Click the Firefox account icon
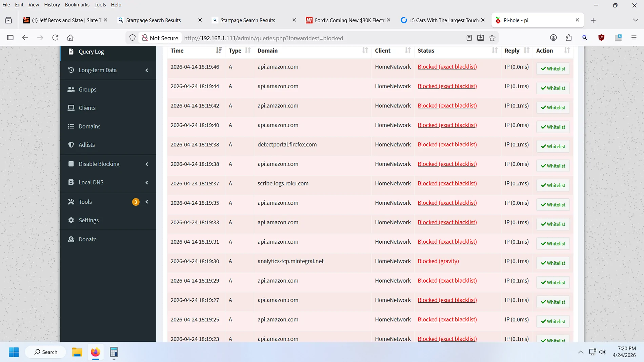The image size is (644, 362). [x=554, y=38]
